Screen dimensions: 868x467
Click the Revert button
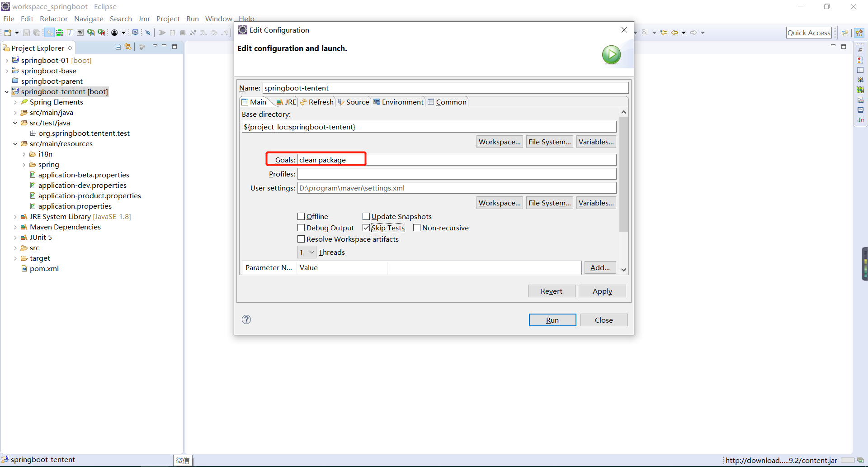click(552, 291)
